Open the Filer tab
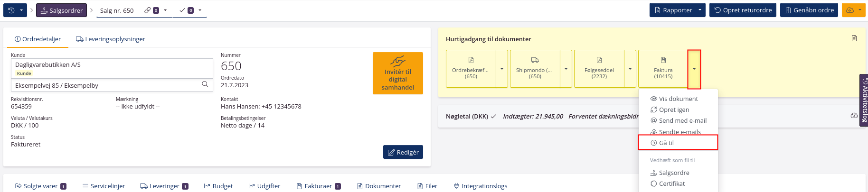The width and height of the screenshot is (868, 192). pyautogui.click(x=427, y=186)
